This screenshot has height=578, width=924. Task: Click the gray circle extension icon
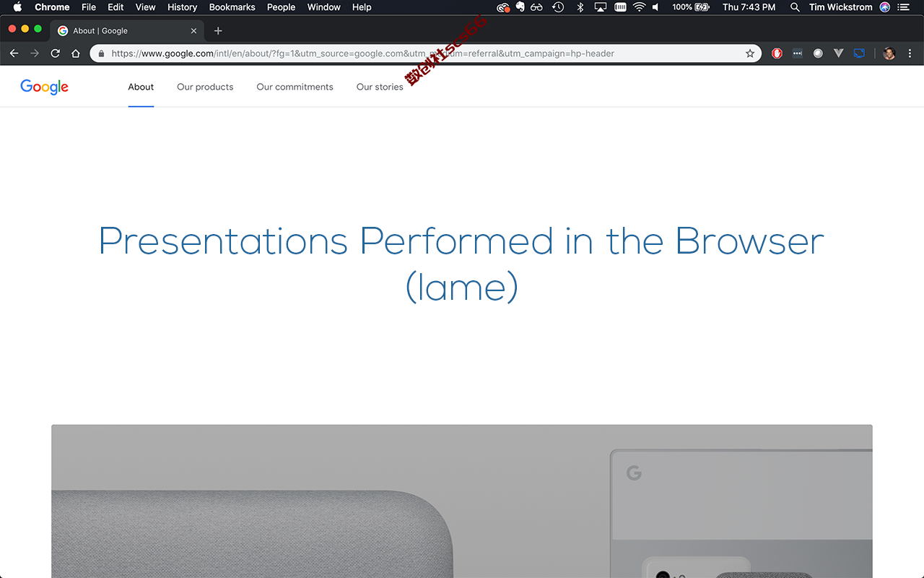click(818, 53)
